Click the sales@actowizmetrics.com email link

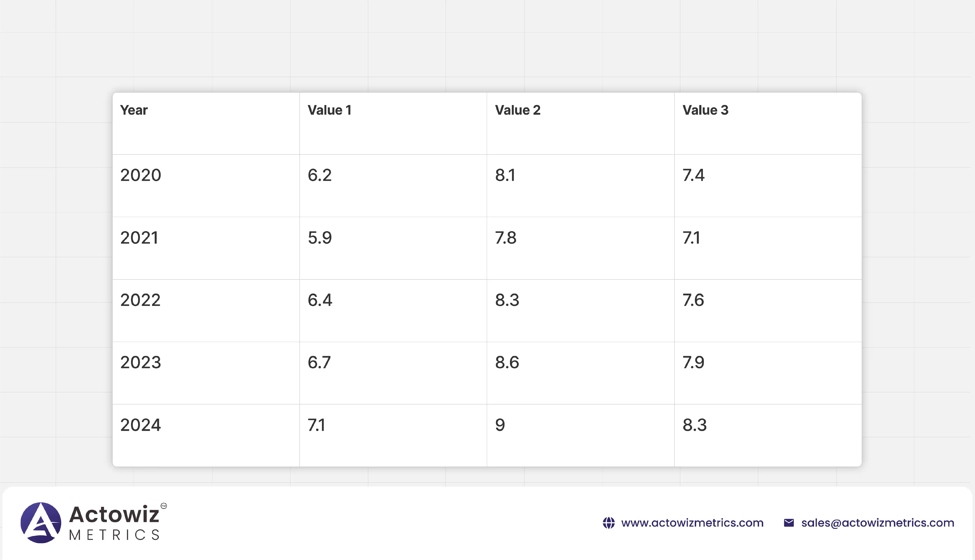pyautogui.click(x=877, y=523)
